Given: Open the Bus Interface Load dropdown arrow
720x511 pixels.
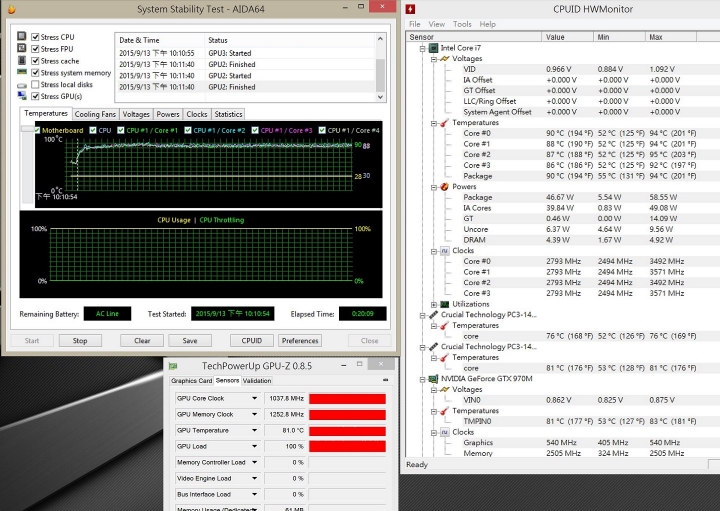Looking at the screenshot, I should [254, 494].
